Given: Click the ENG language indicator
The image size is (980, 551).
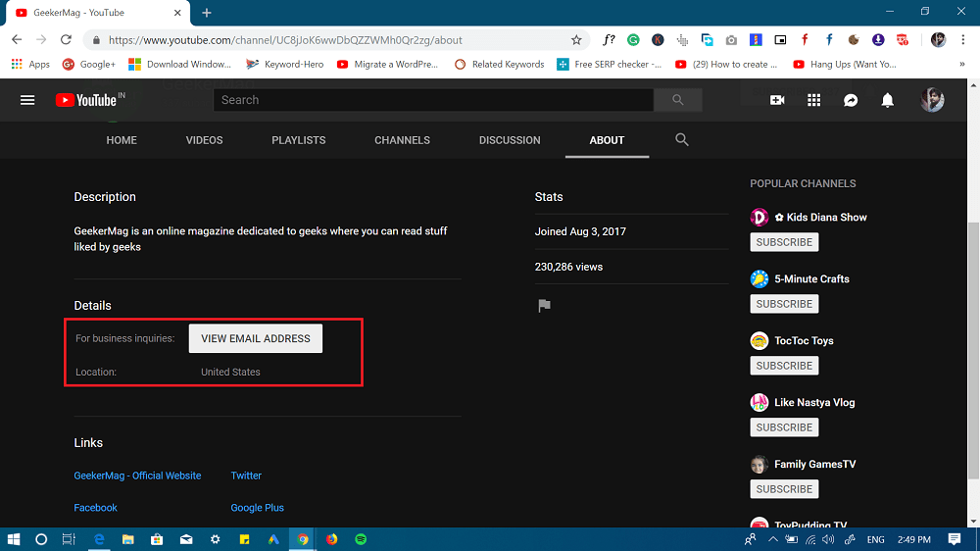Looking at the screenshot, I should [x=875, y=539].
